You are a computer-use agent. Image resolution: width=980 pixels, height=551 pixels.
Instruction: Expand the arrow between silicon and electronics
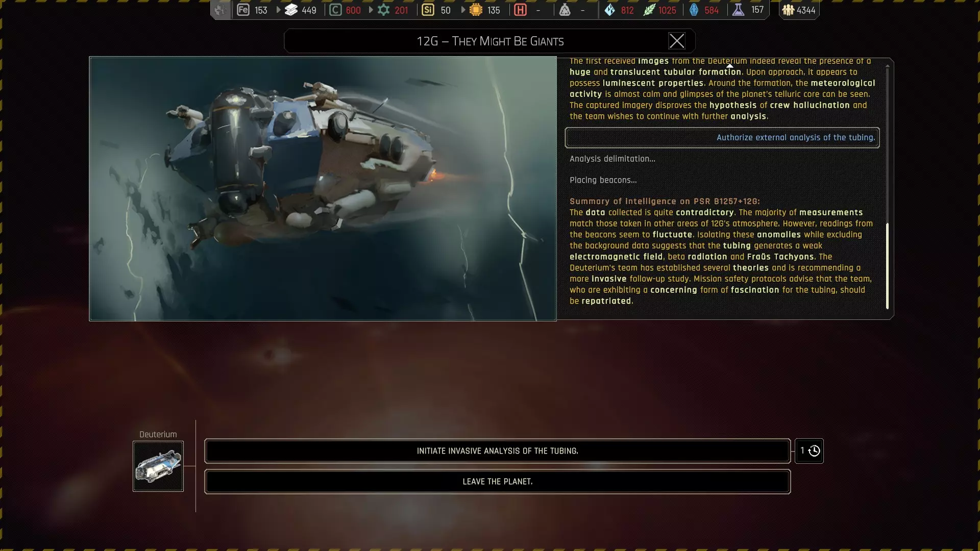pyautogui.click(x=463, y=10)
